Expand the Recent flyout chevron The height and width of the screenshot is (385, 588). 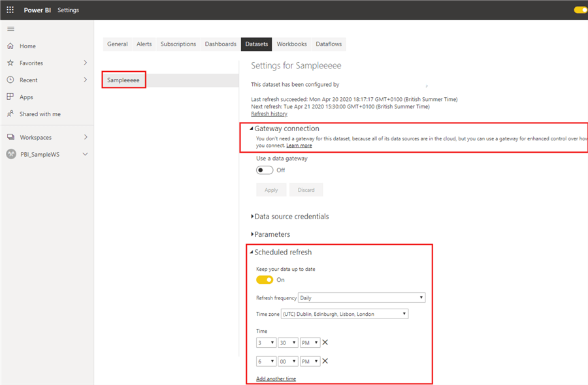pos(86,80)
